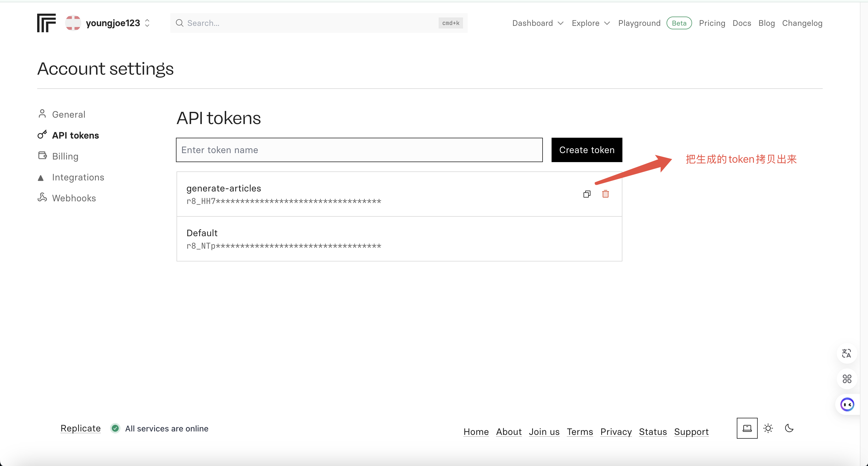Click the youngjoe123 avatar image
868x466 pixels.
(x=73, y=23)
